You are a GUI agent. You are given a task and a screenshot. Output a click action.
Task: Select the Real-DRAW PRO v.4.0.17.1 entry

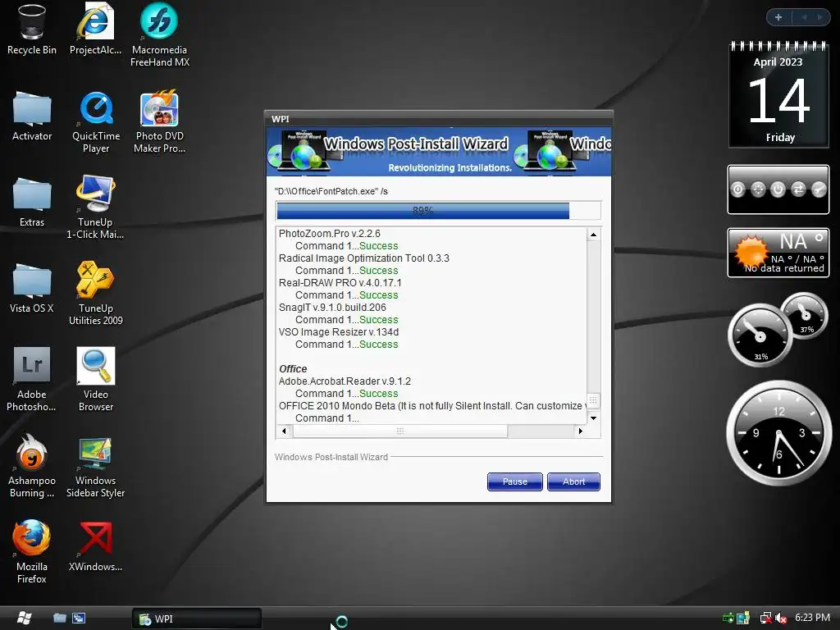(340, 283)
